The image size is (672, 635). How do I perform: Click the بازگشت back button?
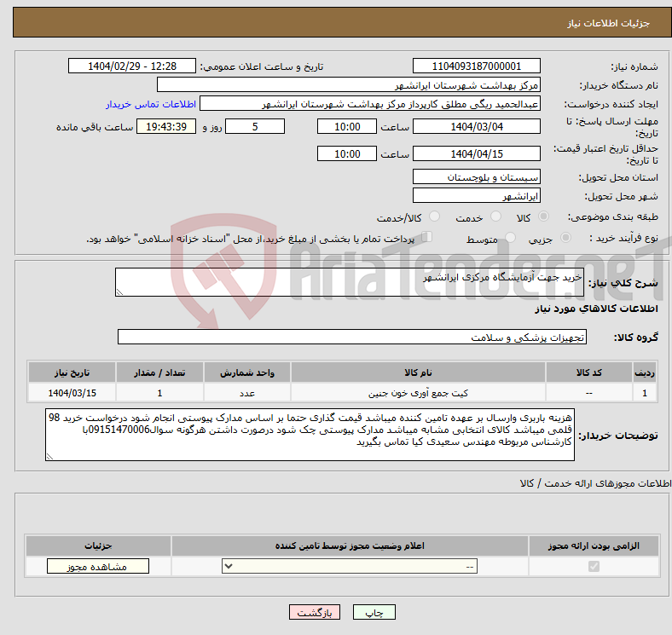click(315, 612)
